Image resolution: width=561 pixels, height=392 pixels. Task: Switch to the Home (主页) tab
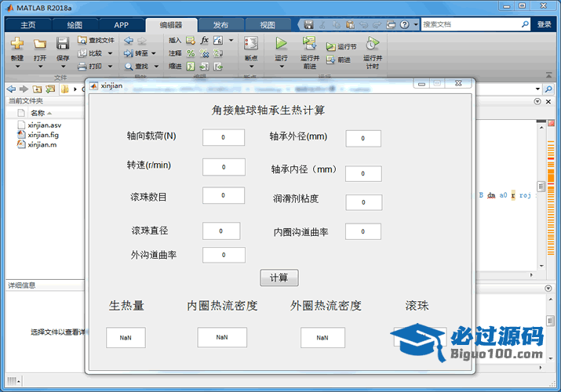tap(28, 25)
